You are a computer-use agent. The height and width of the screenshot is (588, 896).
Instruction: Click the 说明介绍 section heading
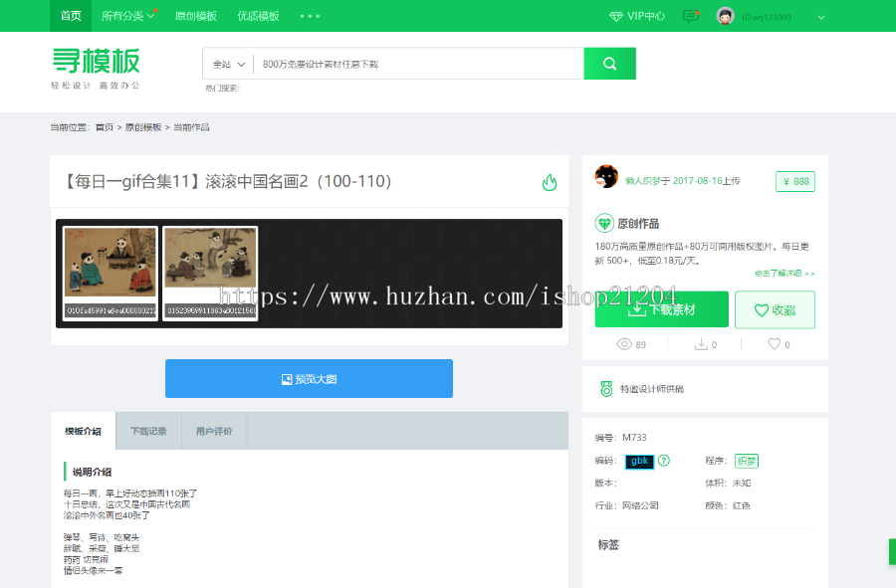pyautogui.click(x=92, y=473)
